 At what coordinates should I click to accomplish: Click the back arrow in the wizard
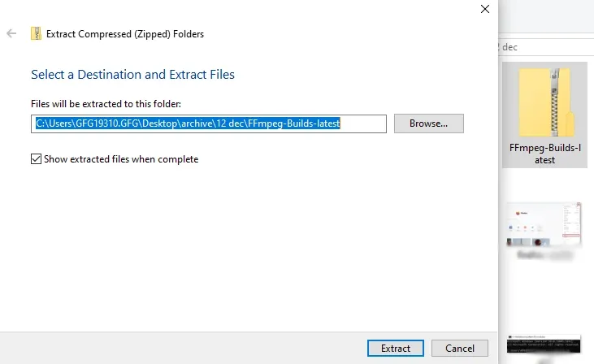[x=11, y=33]
